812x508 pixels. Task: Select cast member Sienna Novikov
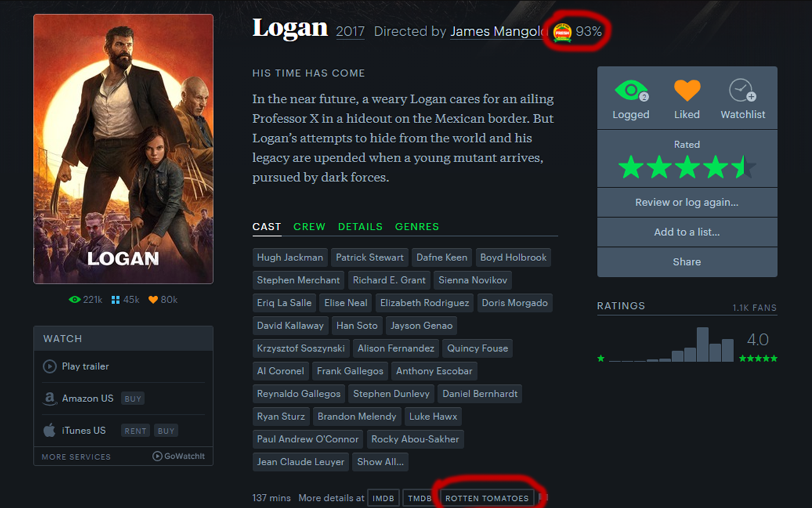(473, 280)
